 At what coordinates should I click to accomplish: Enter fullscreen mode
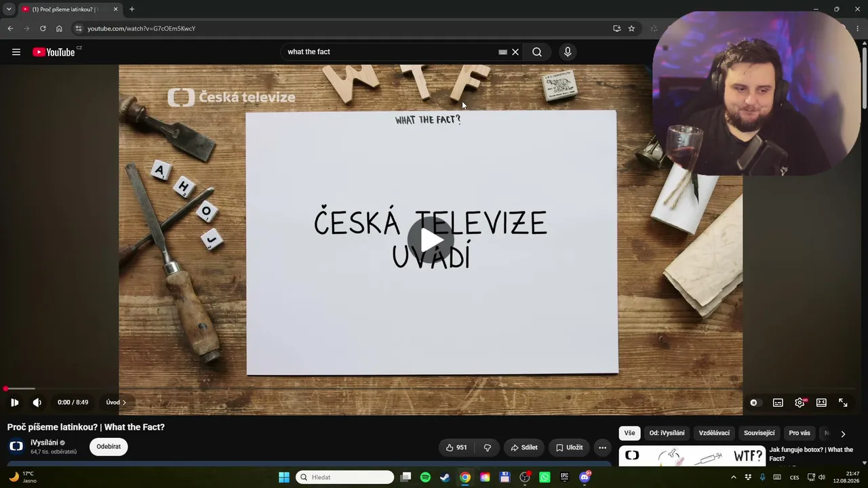[x=843, y=403]
